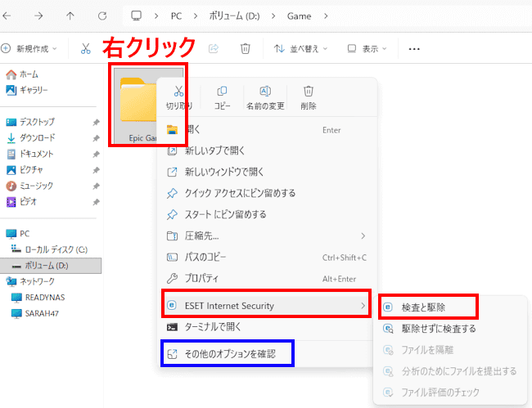
Task: Click the rename icon in context menu
Action: click(x=265, y=92)
